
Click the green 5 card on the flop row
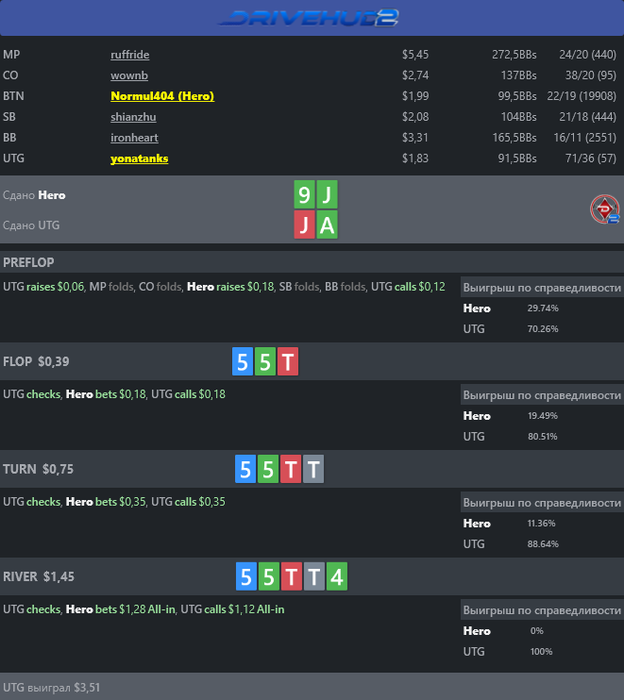point(265,361)
